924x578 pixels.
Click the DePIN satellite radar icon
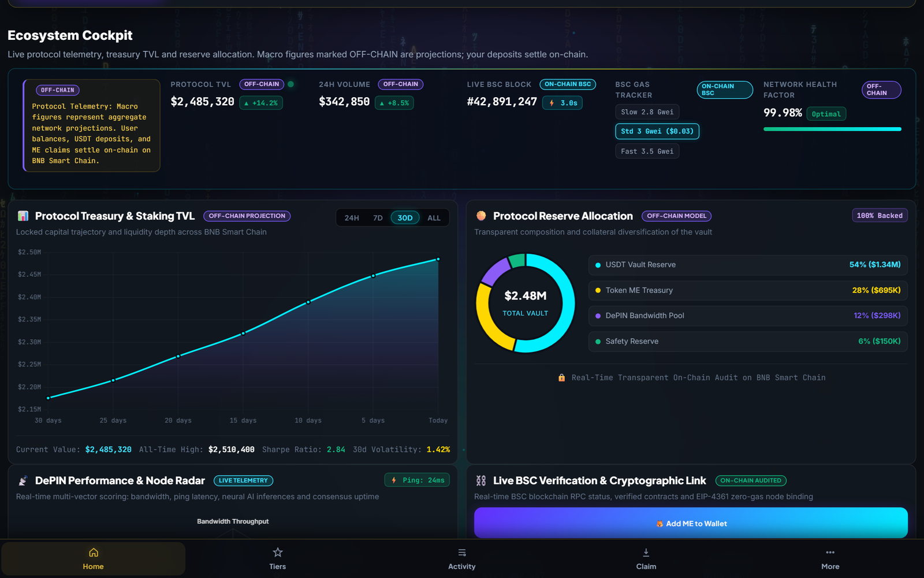tap(23, 481)
